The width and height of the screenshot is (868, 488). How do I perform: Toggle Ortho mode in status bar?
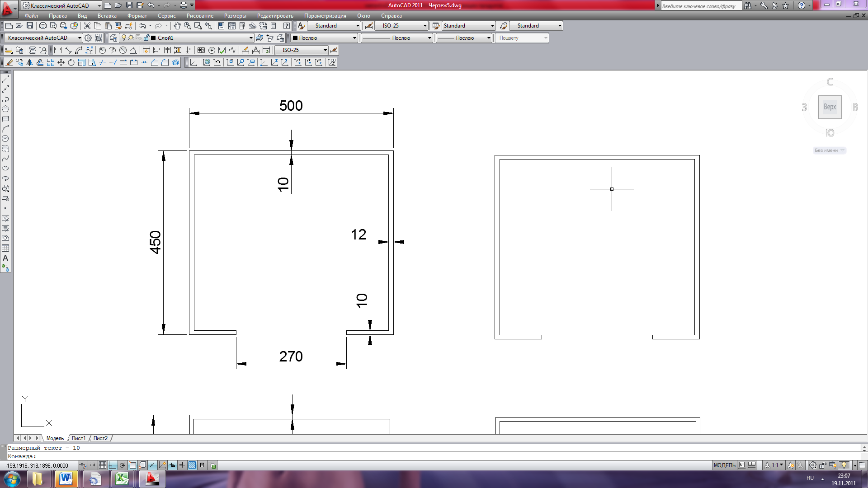[113, 465]
